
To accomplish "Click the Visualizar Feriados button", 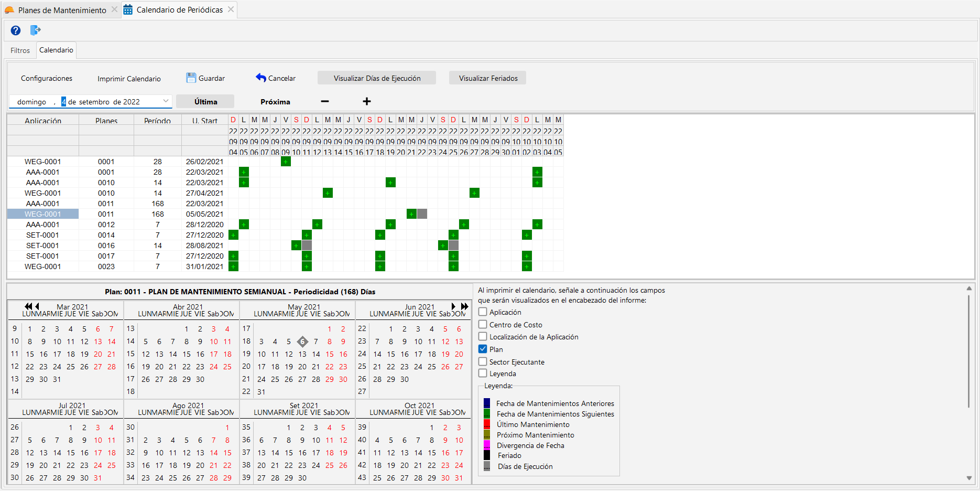I will (488, 78).
